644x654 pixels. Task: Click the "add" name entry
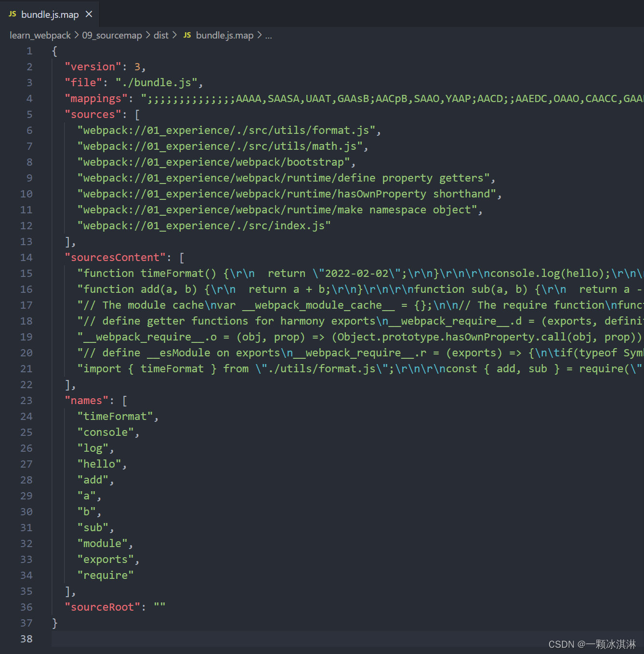click(93, 480)
